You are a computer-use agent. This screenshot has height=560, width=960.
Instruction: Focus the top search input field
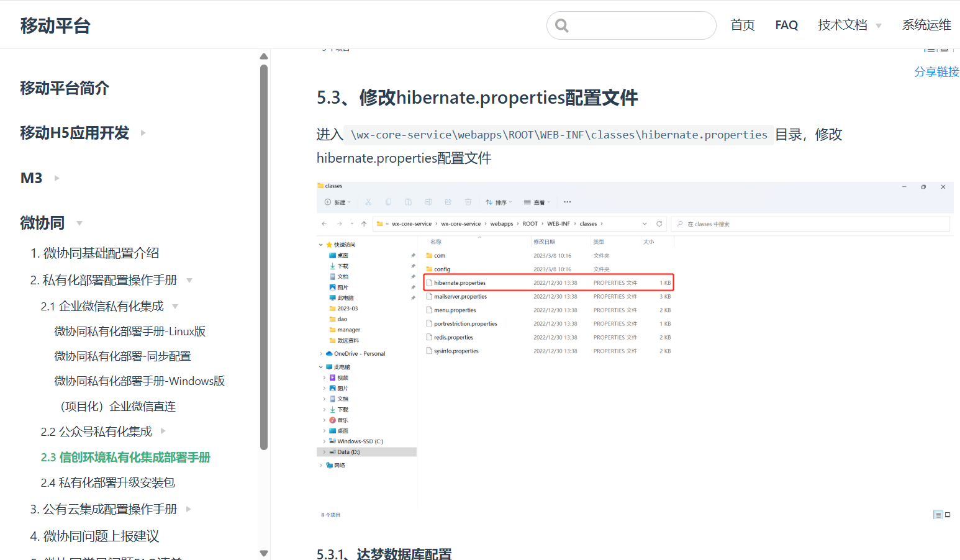pyautogui.click(x=631, y=25)
